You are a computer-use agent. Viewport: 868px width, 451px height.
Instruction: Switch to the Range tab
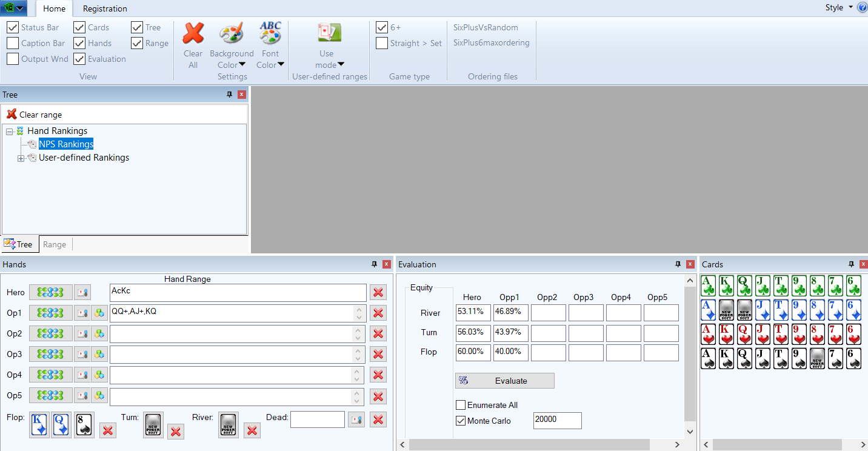[x=55, y=244]
